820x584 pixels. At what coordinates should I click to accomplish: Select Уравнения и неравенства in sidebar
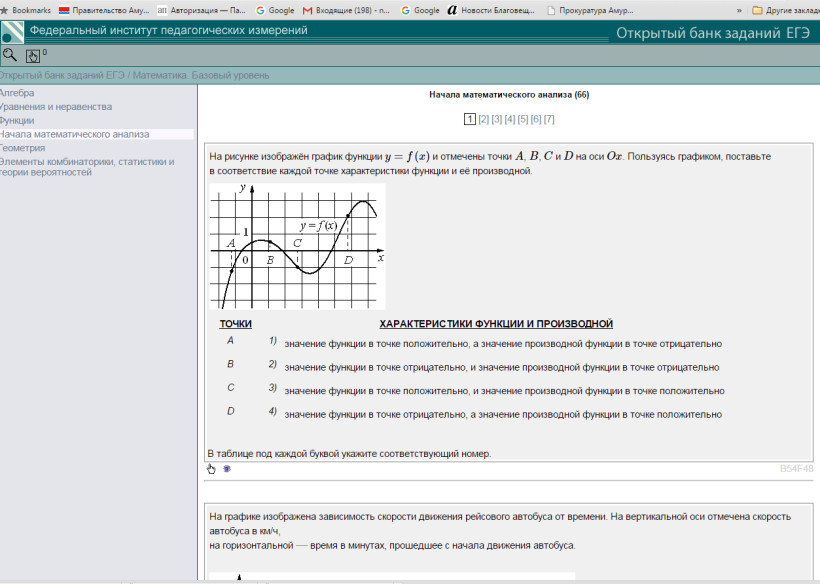click(x=56, y=106)
